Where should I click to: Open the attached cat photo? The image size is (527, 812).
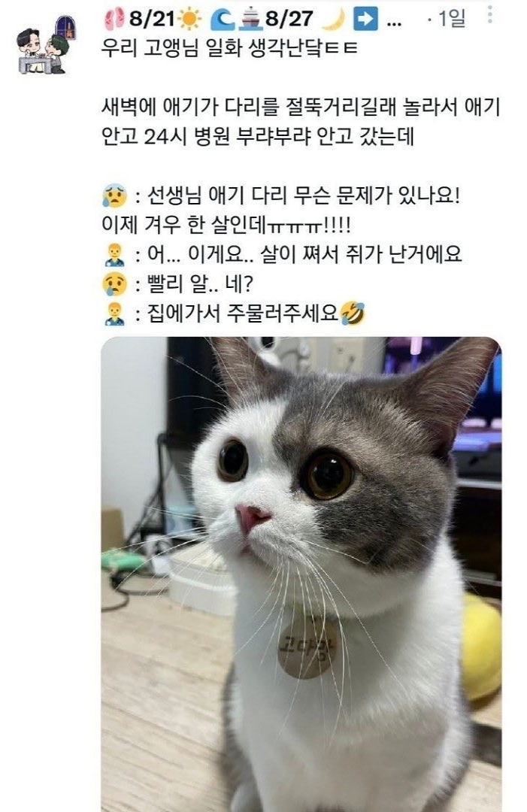click(x=301, y=574)
